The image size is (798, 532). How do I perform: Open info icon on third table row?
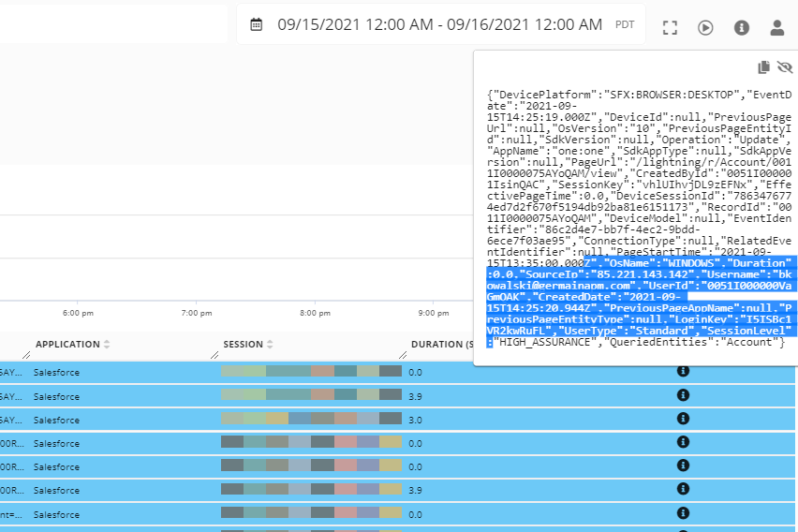click(x=683, y=419)
